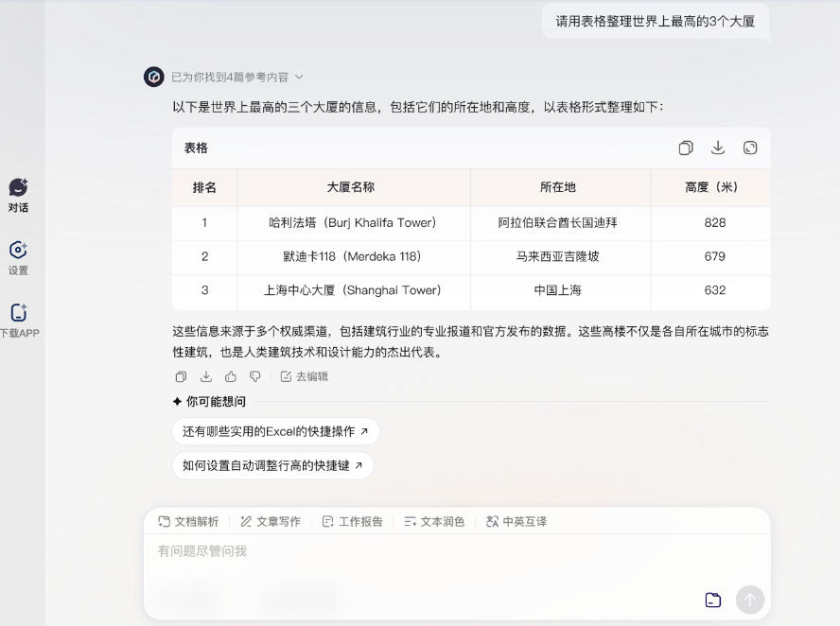Click the 去编辑 edit button
The width and height of the screenshot is (840, 626).
tap(305, 376)
